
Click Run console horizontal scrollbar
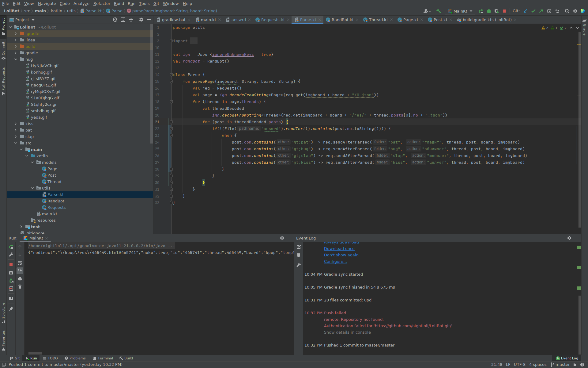(35, 353)
